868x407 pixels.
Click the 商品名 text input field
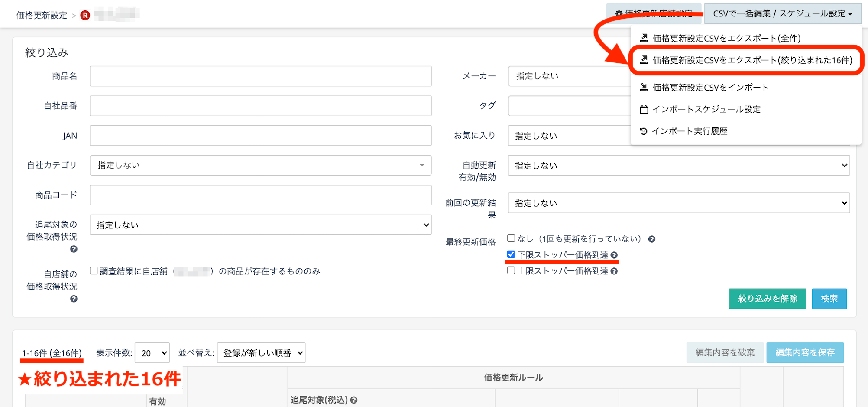click(260, 76)
